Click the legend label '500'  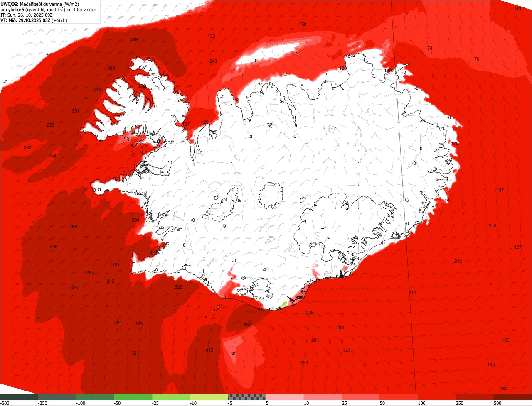(x=497, y=403)
